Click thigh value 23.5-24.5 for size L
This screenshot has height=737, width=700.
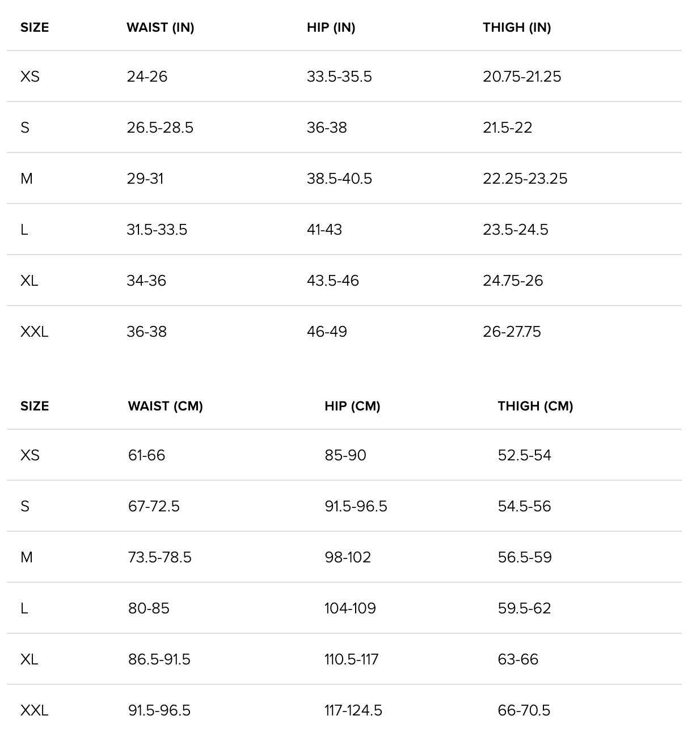pos(515,230)
